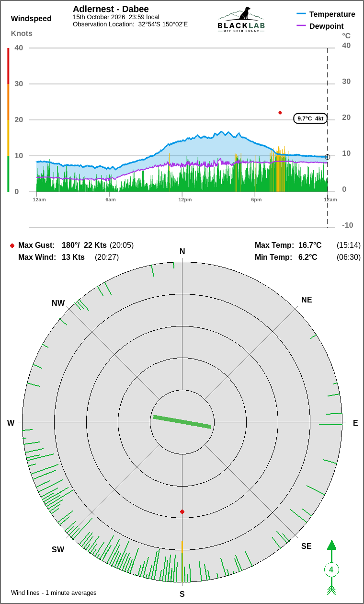Click the Knots unit label

point(22,34)
